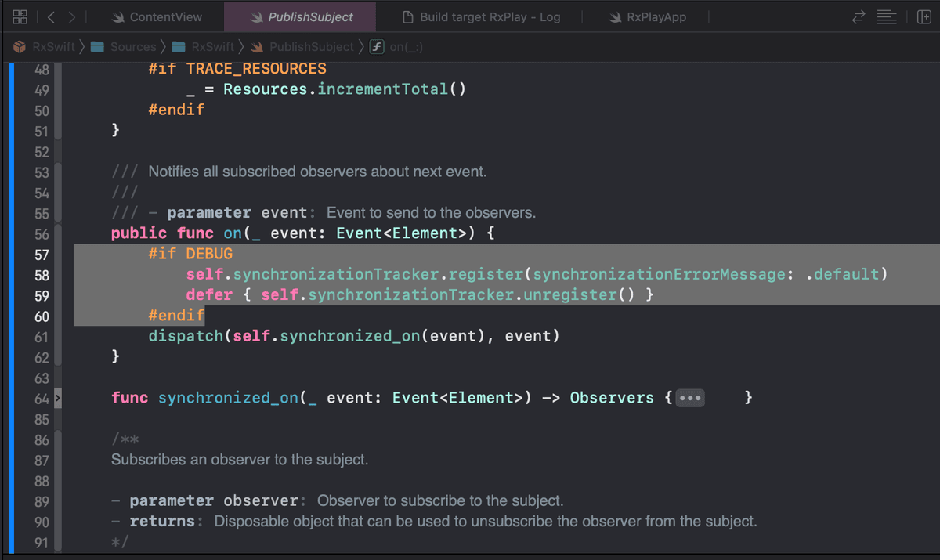Open the related items grid menu
This screenshot has width=940, height=560.
click(x=20, y=16)
